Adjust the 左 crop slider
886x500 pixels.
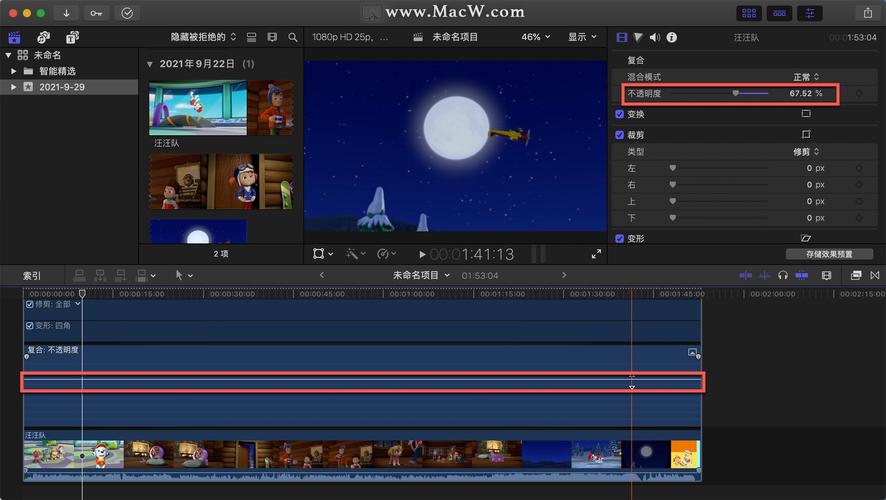[x=672, y=168]
